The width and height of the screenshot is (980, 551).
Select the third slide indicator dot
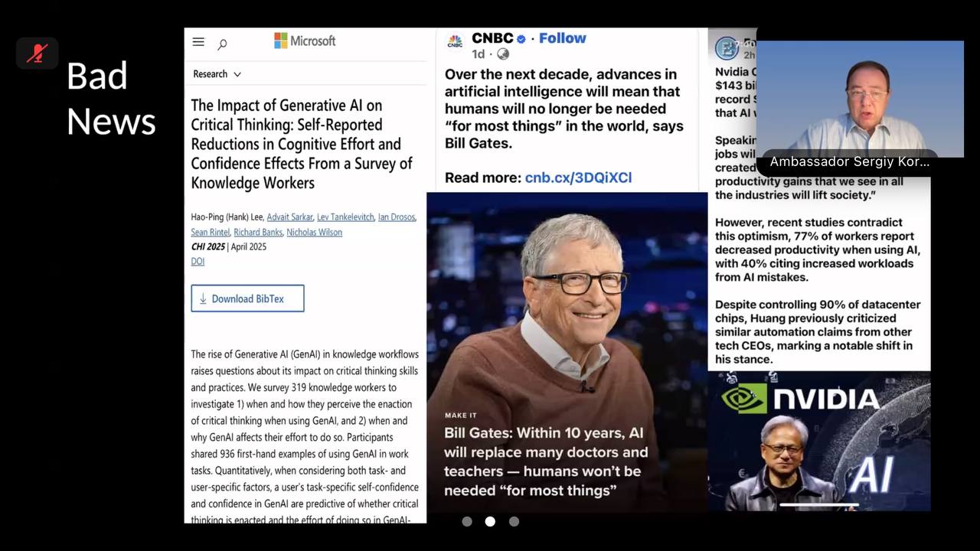coord(514,521)
